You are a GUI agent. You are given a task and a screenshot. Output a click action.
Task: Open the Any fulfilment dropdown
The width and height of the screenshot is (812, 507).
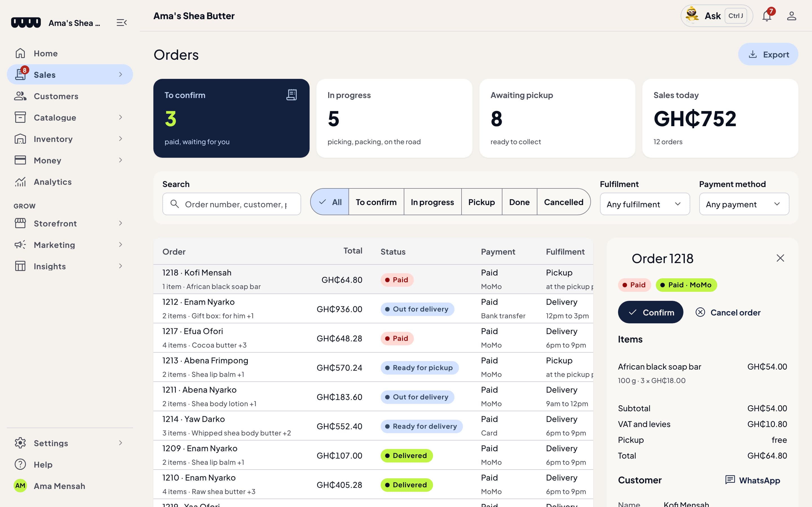pyautogui.click(x=645, y=204)
